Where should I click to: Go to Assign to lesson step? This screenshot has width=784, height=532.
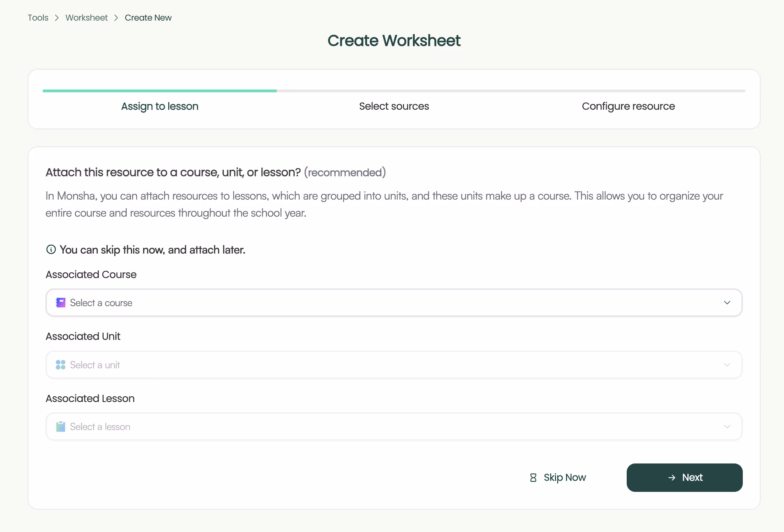click(x=159, y=106)
